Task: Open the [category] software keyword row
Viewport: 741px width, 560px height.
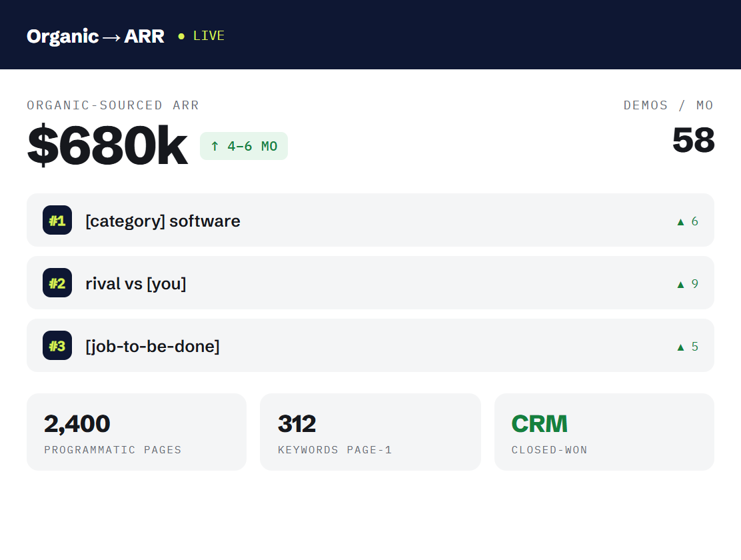Action: [370, 220]
